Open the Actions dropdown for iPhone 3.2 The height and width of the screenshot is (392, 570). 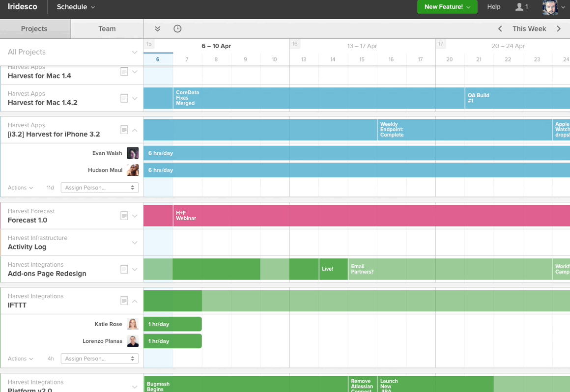click(20, 187)
